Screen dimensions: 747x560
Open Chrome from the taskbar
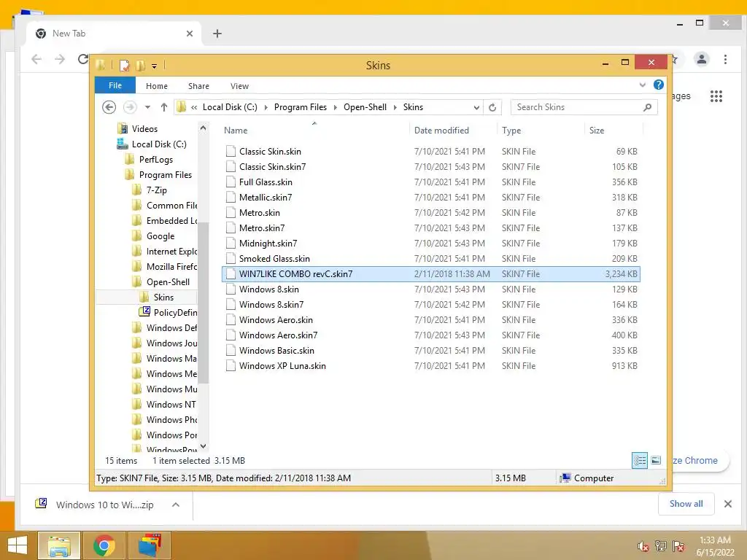point(104,545)
